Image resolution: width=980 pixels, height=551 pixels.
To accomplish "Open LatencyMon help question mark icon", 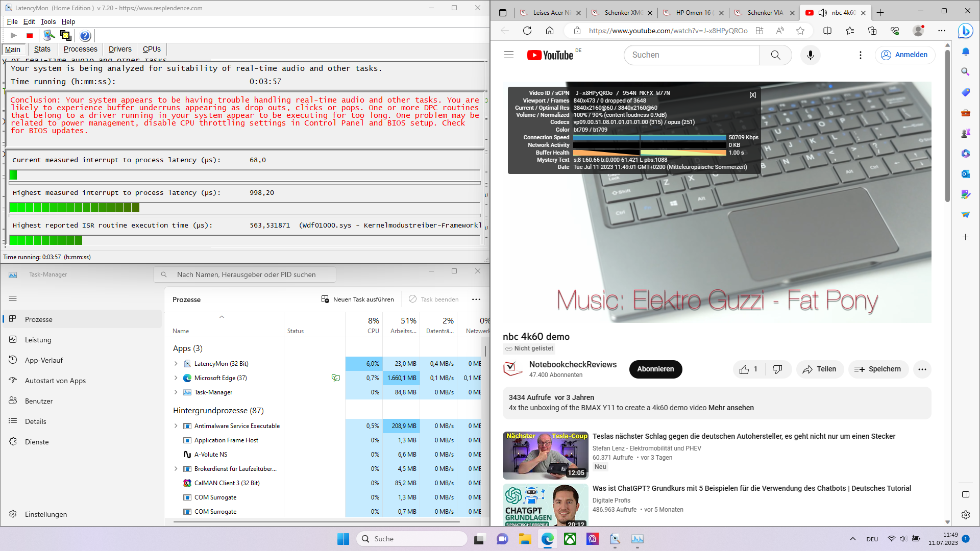I will click(85, 36).
